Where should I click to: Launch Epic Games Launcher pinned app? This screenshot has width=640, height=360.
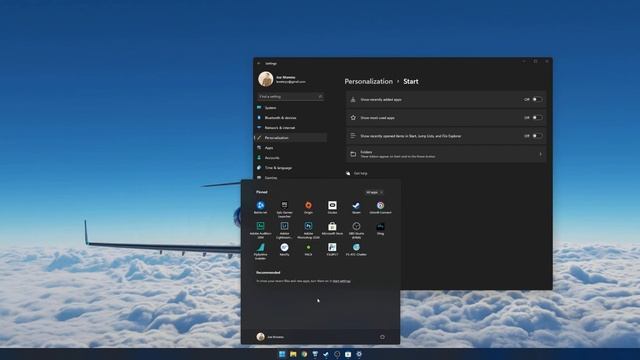(x=284, y=208)
